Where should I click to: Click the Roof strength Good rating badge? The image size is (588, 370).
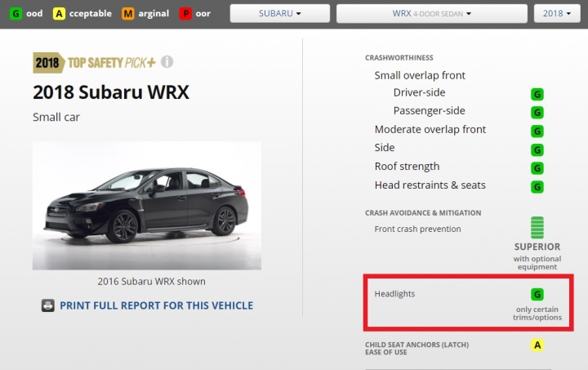(x=537, y=168)
